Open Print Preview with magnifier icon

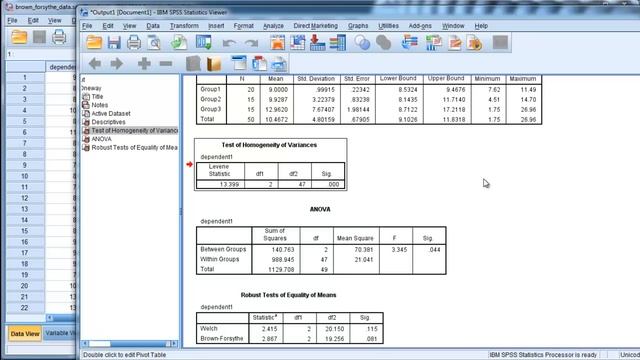pos(154,42)
